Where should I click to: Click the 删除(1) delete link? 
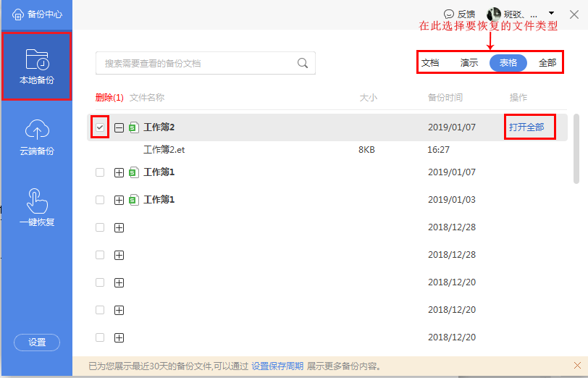pos(109,98)
